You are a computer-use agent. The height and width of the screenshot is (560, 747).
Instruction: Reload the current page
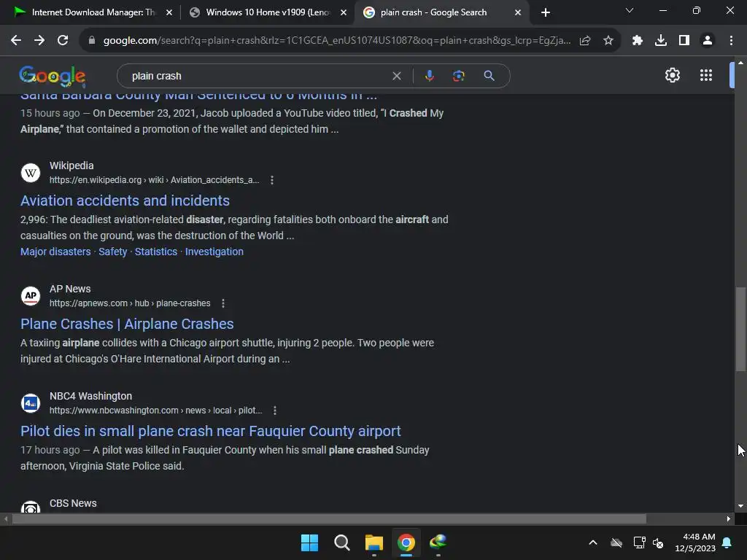click(63, 41)
